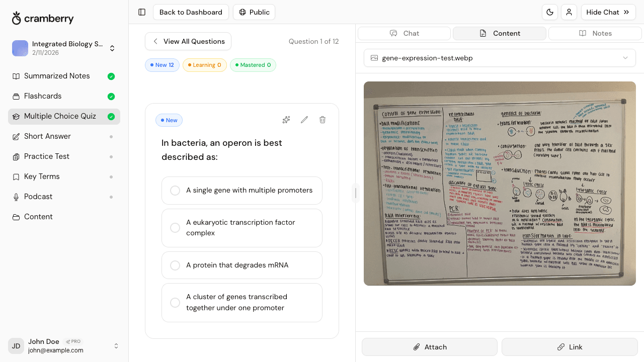This screenshot has width=644, height=362.
Task: Delete the question with the trash icon
Action: (322, 120)
